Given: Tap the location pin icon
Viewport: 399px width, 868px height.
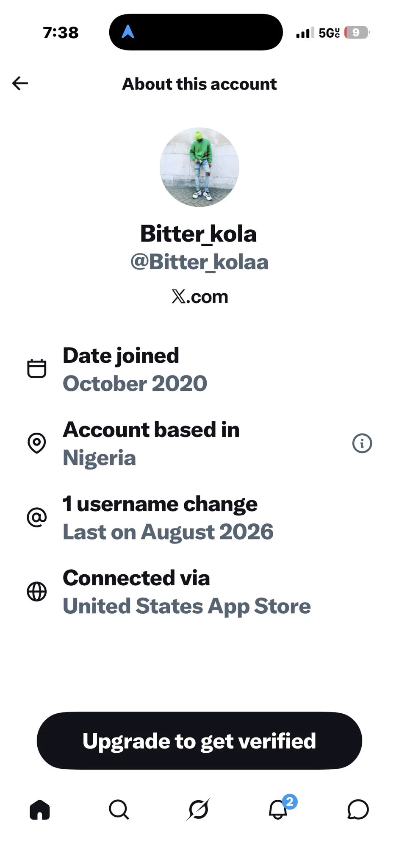Looking at the screenshot, I should point(37,443).
